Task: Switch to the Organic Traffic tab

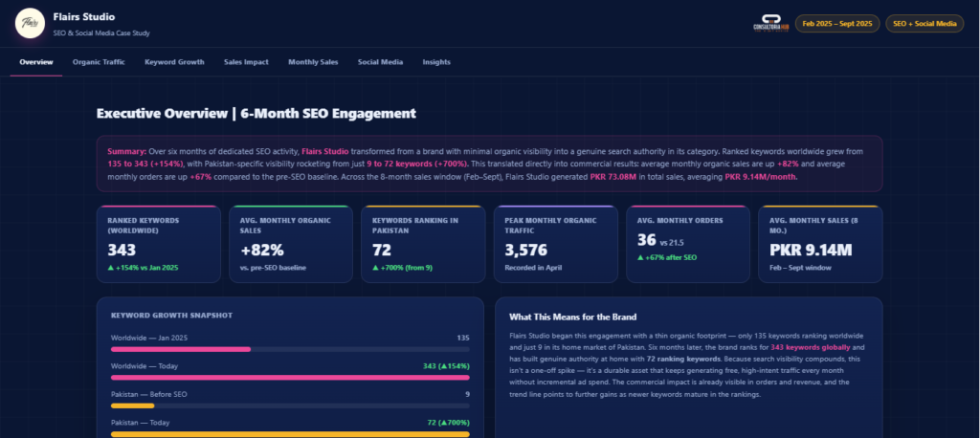Action: tap(99, 62)
